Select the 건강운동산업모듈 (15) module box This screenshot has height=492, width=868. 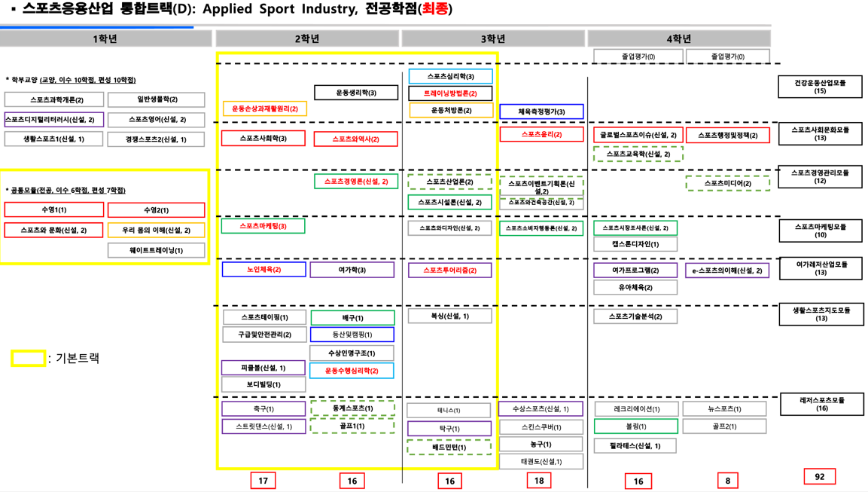[820, 87]
